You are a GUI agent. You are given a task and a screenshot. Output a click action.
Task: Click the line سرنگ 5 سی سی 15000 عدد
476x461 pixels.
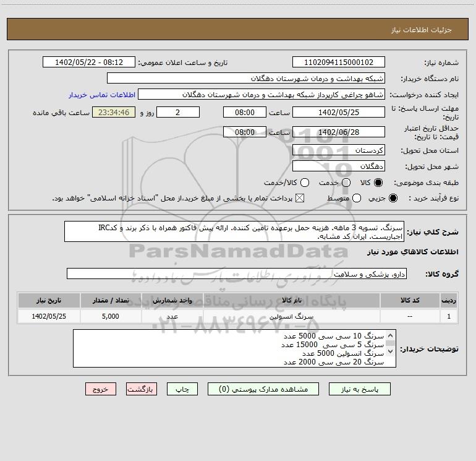[x=333, y=345]
